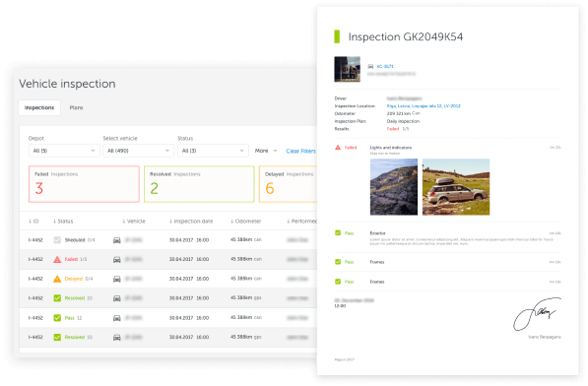Sort by Inspection date column header

tap(191, 222)
